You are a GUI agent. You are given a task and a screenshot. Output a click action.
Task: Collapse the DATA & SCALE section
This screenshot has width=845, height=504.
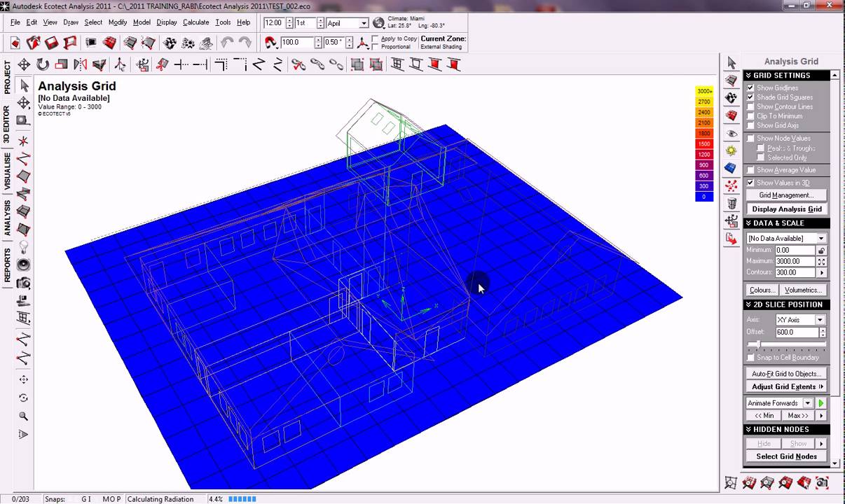click(x=787, y=223)
